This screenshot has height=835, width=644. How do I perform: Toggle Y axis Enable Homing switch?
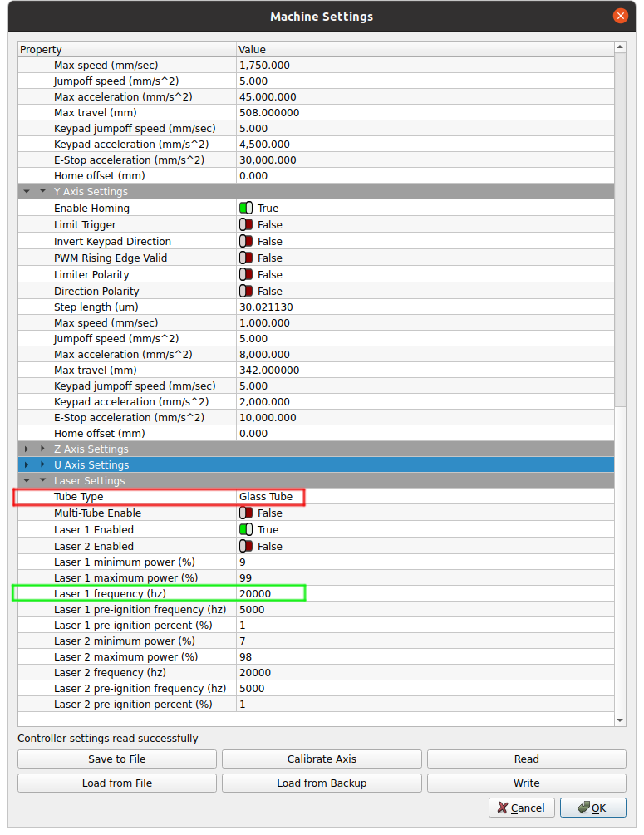pos(246,209)
